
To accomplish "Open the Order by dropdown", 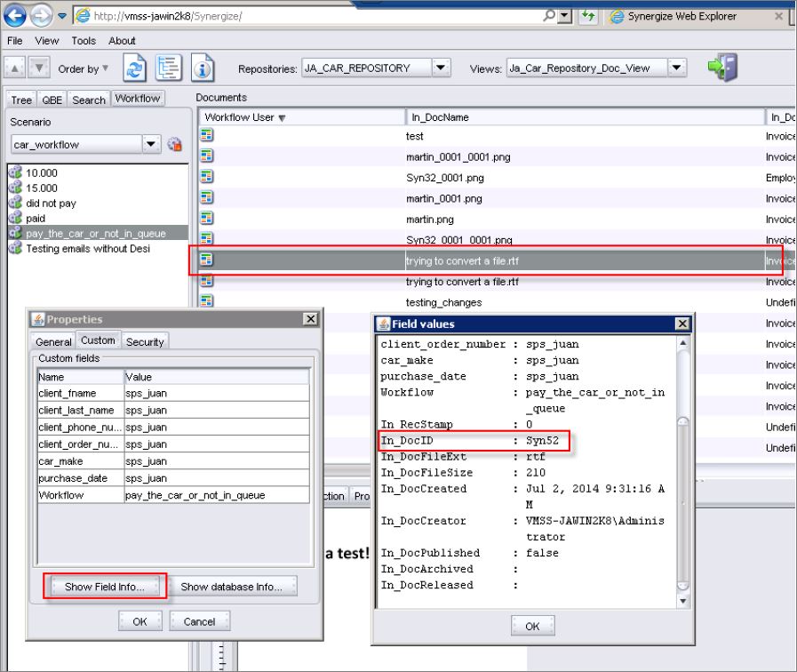I will pos(84,68).
